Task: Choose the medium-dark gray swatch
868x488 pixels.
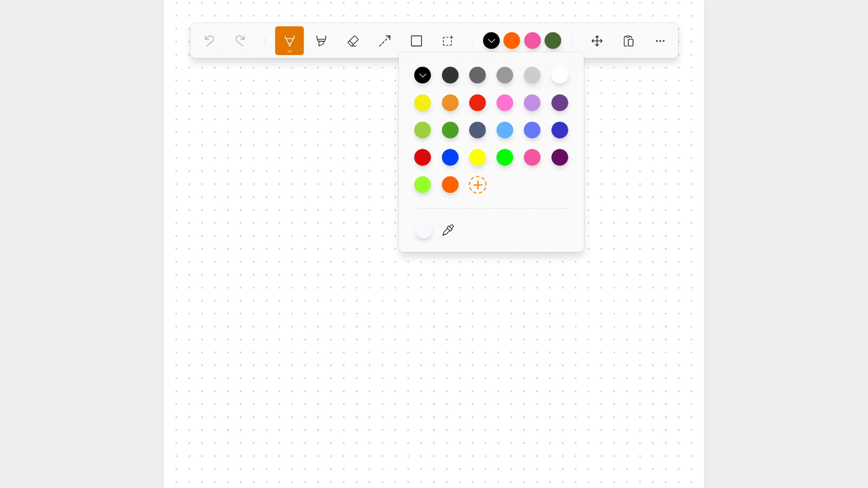Action: pos(478,75)
